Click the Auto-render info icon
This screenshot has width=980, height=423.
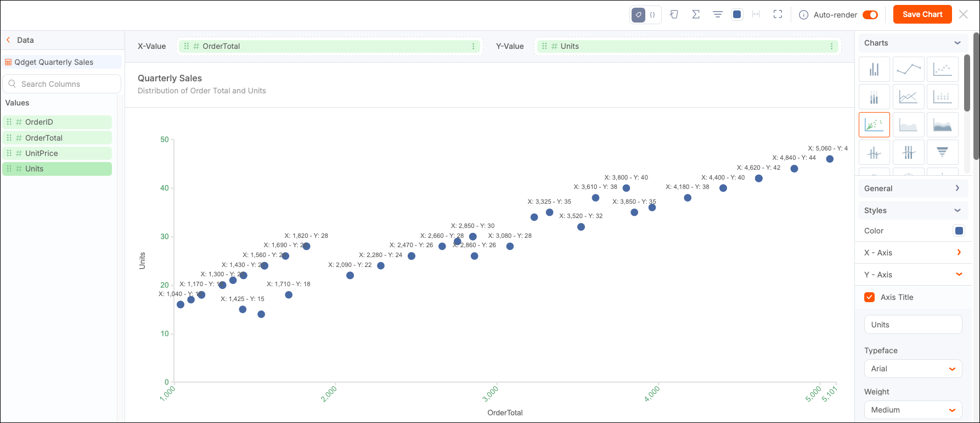[x=803, y=15]
